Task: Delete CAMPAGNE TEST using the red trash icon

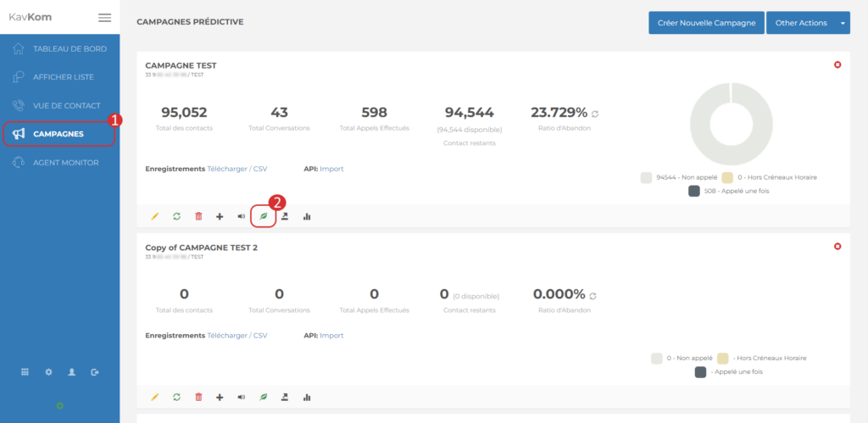Action: coord(198,217)
